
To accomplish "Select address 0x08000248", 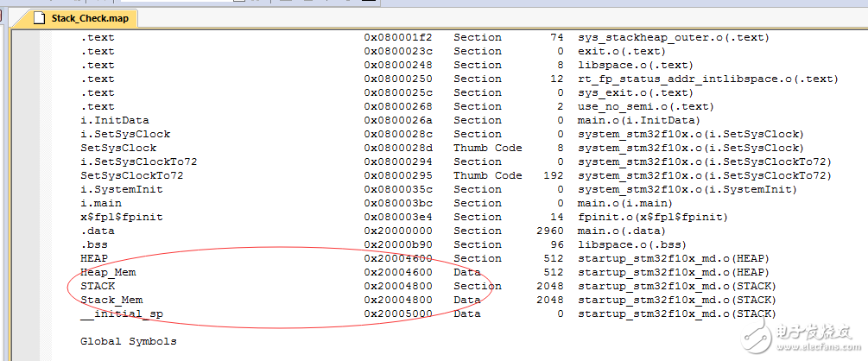I will coord(398,66).
